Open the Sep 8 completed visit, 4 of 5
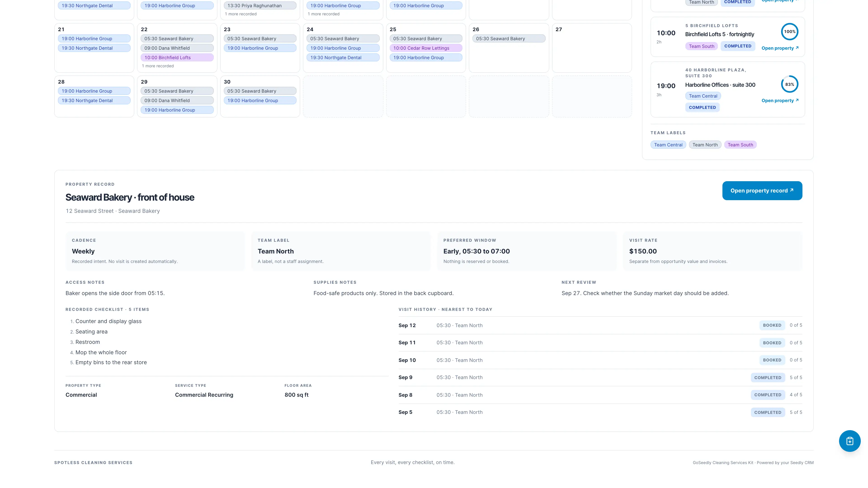Screen dimensions: 868x488 pos(600,395)
